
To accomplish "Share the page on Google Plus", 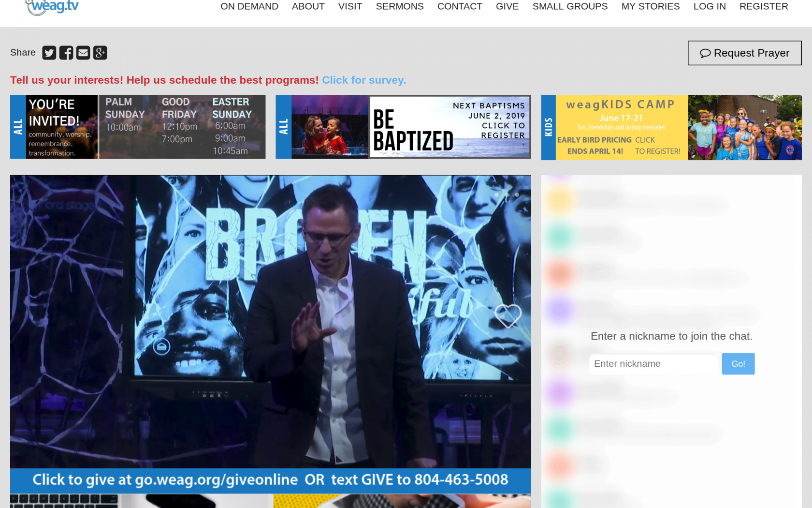I will coord(100,53).
